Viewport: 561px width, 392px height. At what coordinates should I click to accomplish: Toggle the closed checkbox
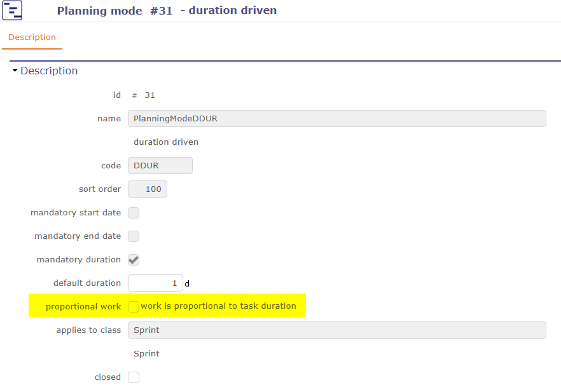pos(134,377)
